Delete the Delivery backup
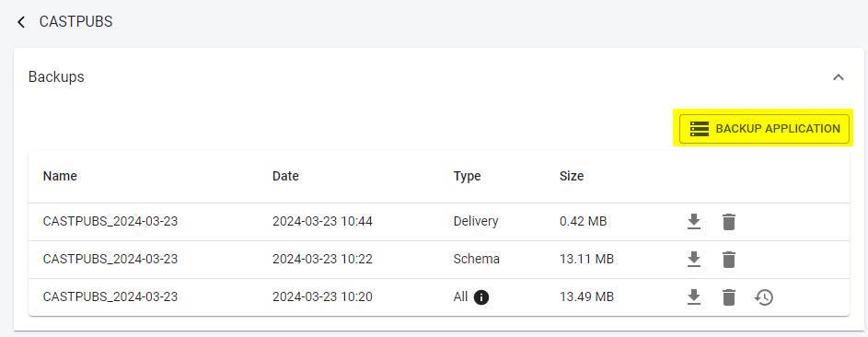Viewport: 868px width, 337px height. click(729, 222)
